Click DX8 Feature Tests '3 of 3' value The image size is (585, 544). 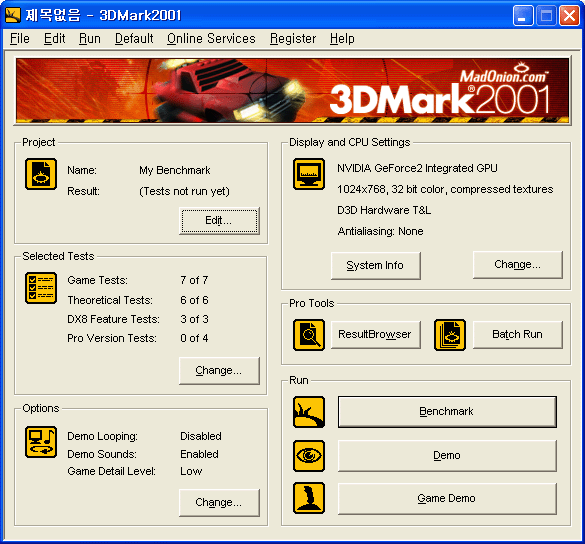[194, 319]
